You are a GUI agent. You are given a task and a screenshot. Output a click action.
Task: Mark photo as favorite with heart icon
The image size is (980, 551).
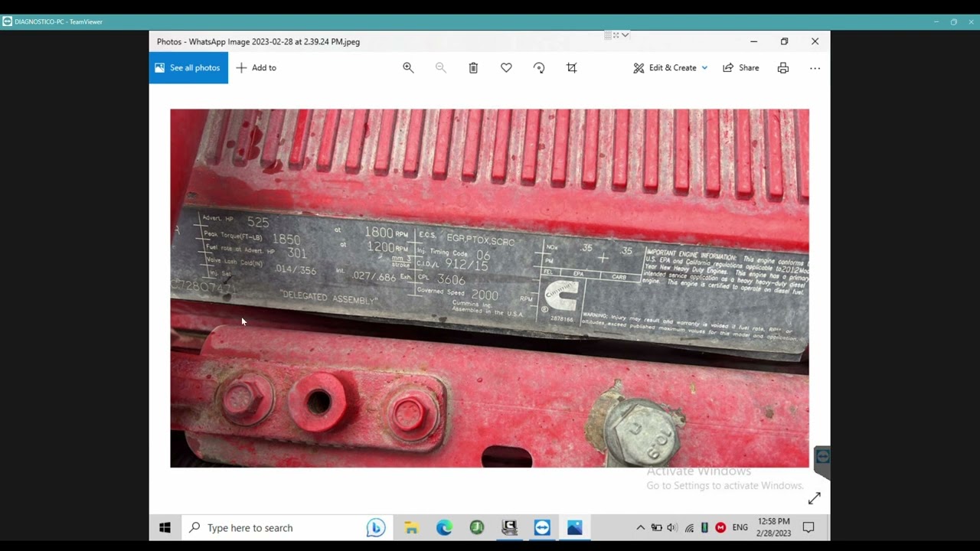(x=506, y=67)
